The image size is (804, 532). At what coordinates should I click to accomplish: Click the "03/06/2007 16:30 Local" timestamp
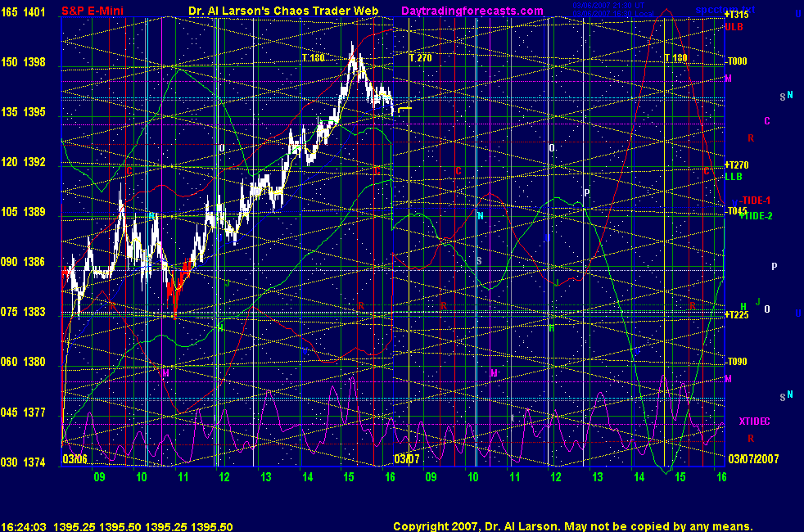[x=612, y=13]
